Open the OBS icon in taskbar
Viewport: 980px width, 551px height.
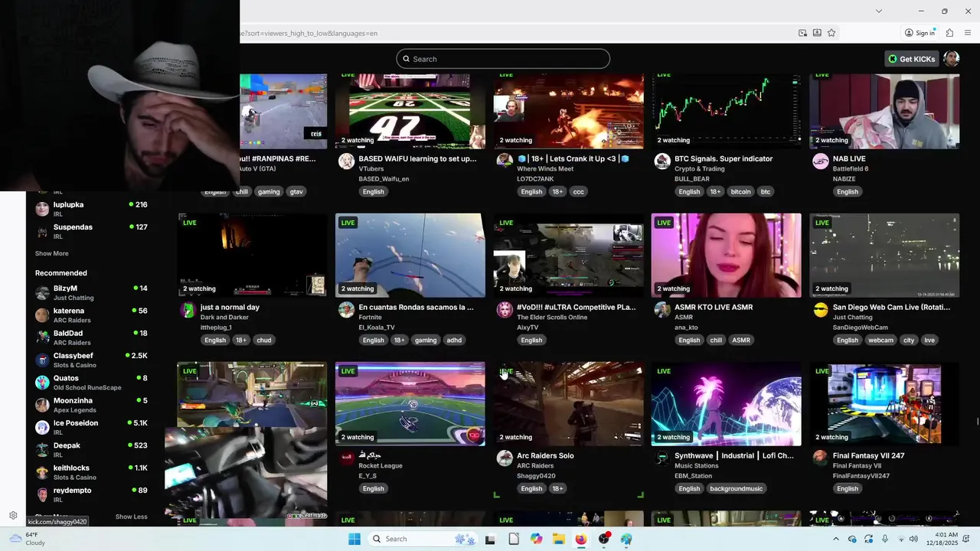[x=604, y=539]
